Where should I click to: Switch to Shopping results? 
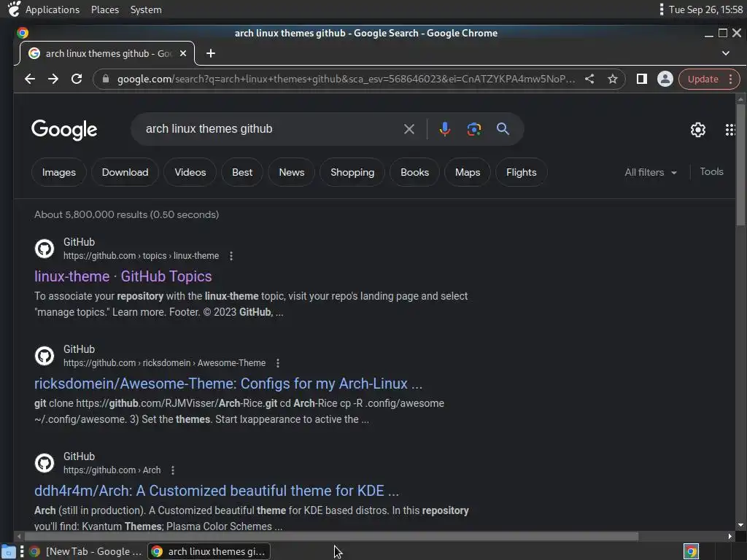(352, 172)
